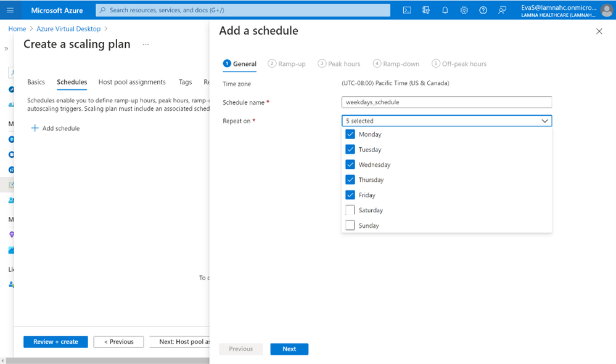Open the Azure portal hamburger menu
This screenshot has width=616, height=364.
[x=10, y=10]
